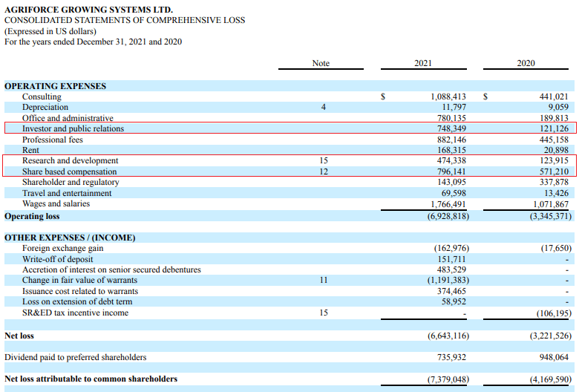The width and height of the screenshot is (579, 392).
Task: Click the Write-off of deposit label
Action: [58, 259]
